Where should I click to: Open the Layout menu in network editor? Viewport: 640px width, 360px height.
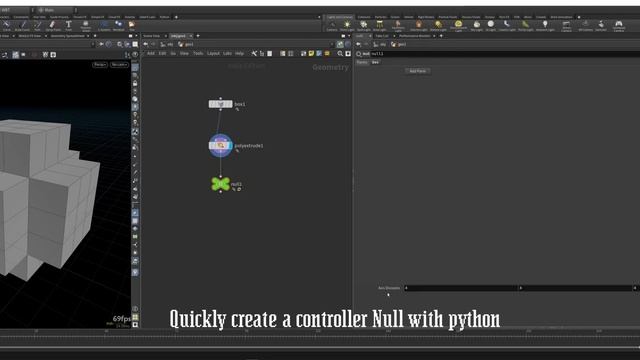(x=213, y=53)
